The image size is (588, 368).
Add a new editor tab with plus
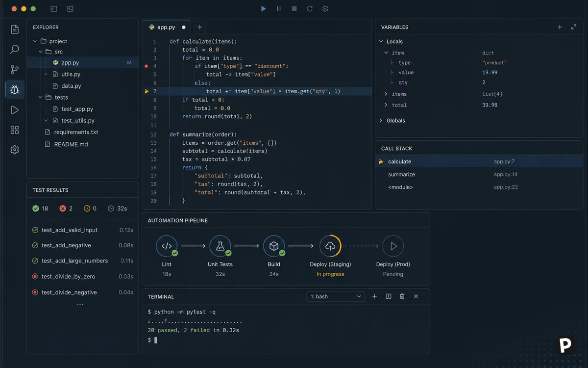coord(200,27)
